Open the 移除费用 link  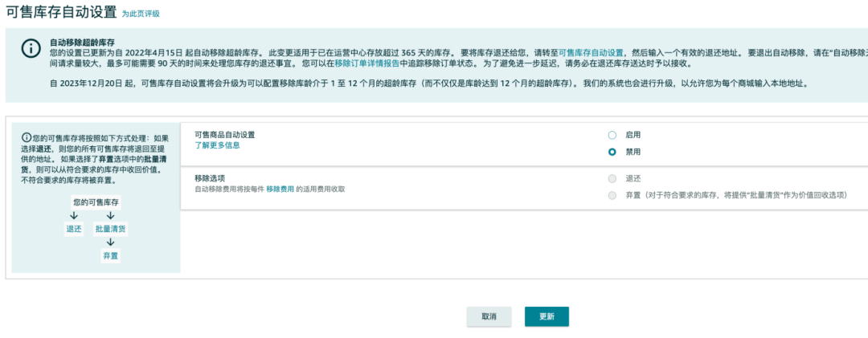click(280, 189)
